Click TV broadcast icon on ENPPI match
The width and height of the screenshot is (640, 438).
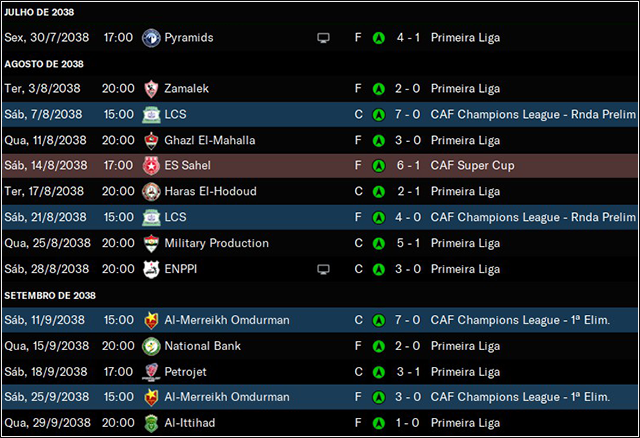pos(323,269)
